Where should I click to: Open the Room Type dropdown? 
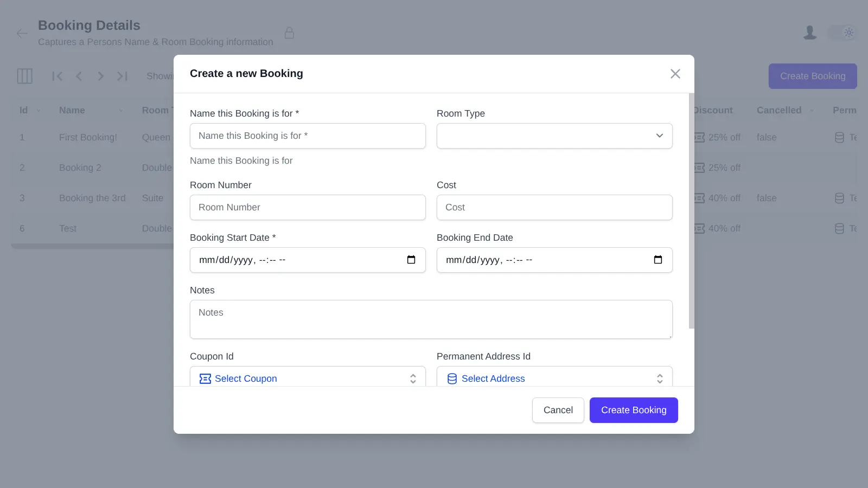pos(554,136)
